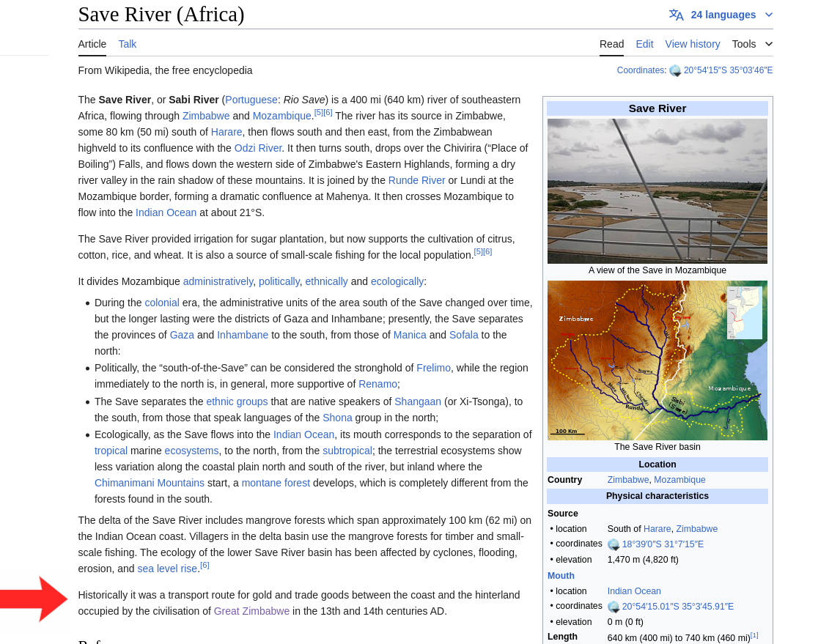
Task: Follow the Great Zimbabwe link
Action: click(x=252, y=611)
